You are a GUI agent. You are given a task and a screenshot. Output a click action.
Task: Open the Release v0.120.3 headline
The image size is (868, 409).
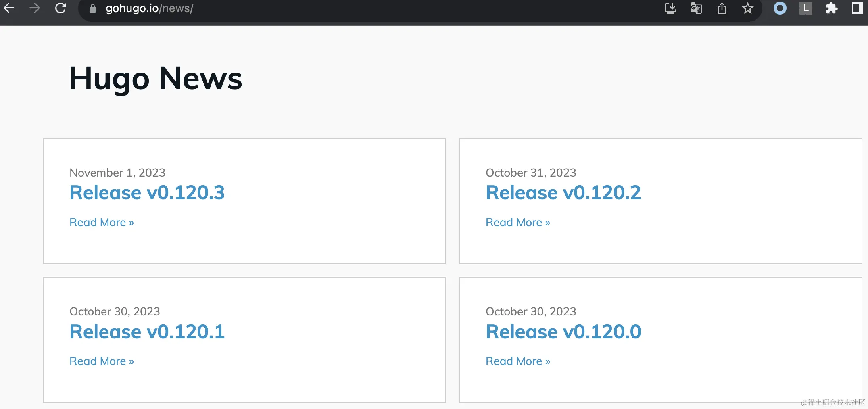(147, 192)
